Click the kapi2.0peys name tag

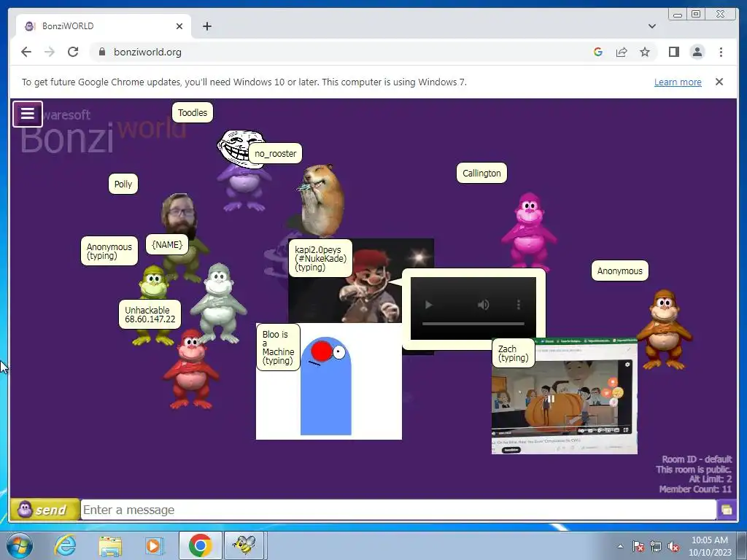[321, 258]
